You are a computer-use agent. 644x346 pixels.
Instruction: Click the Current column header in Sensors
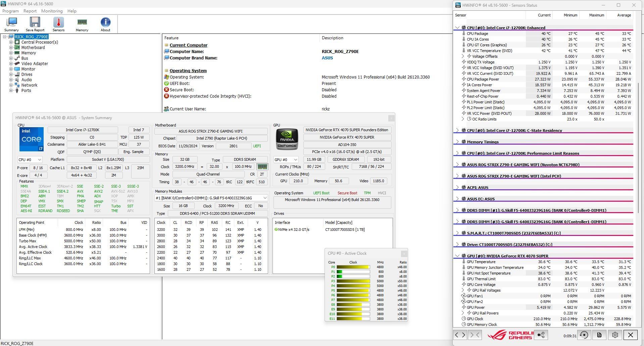pyautogui.click(x=539, y=15)
